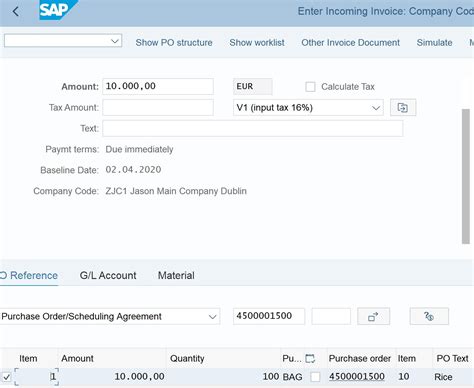Click into the Text input field

click(253, 128)
